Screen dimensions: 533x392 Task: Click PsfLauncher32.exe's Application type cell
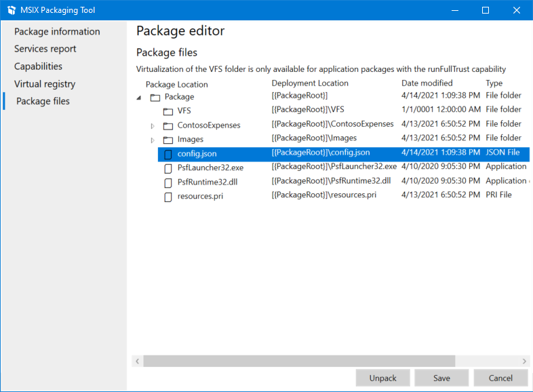[506, 167]
